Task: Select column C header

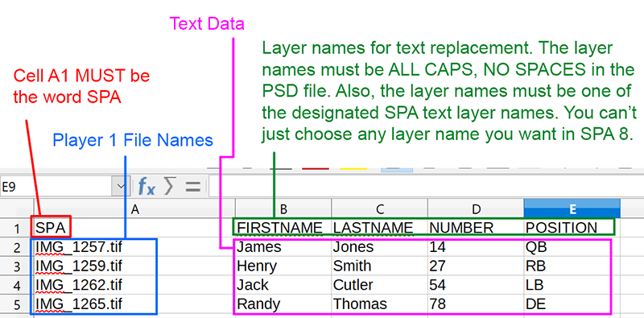Action: [x=379, y=209]
